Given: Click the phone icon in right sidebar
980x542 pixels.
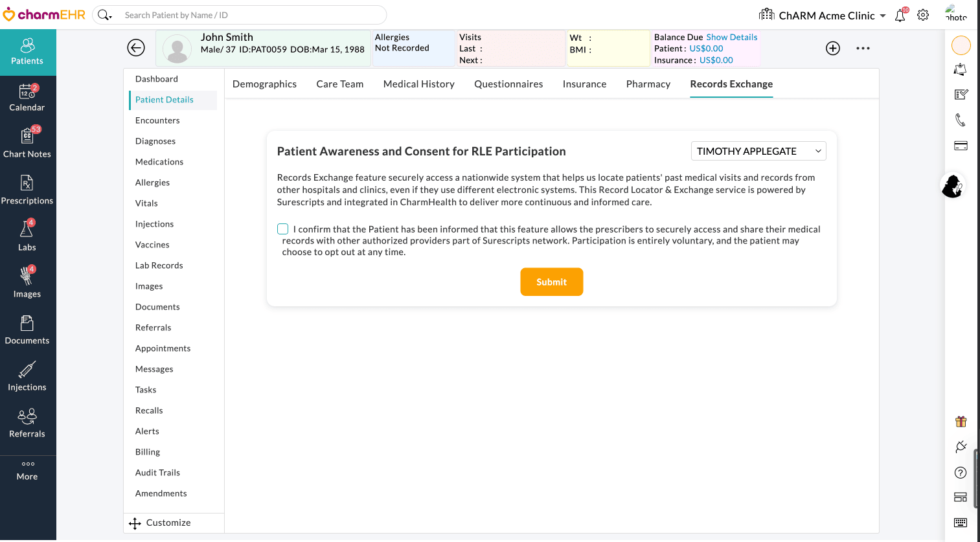Looking at the screenshot, I should click(961, 120).
